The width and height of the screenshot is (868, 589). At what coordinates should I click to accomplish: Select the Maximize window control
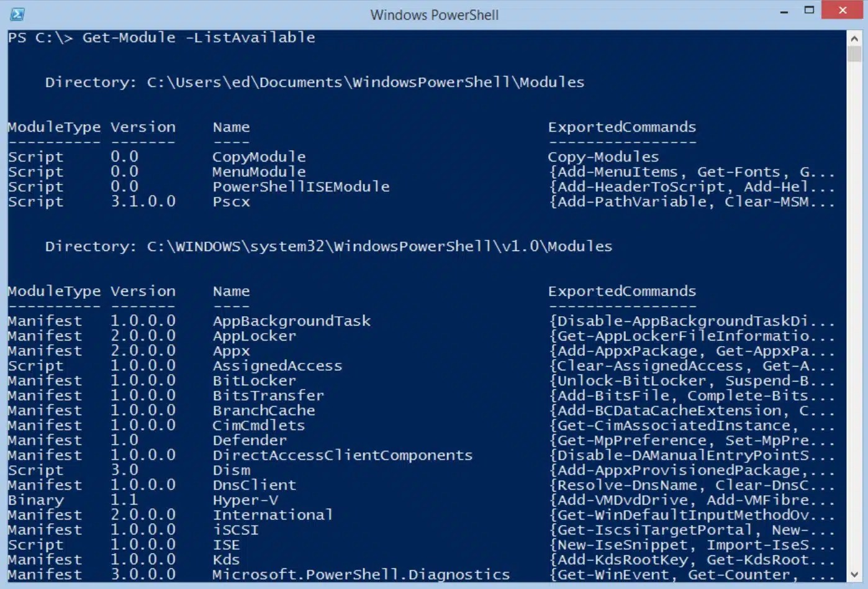coord(809,11)
